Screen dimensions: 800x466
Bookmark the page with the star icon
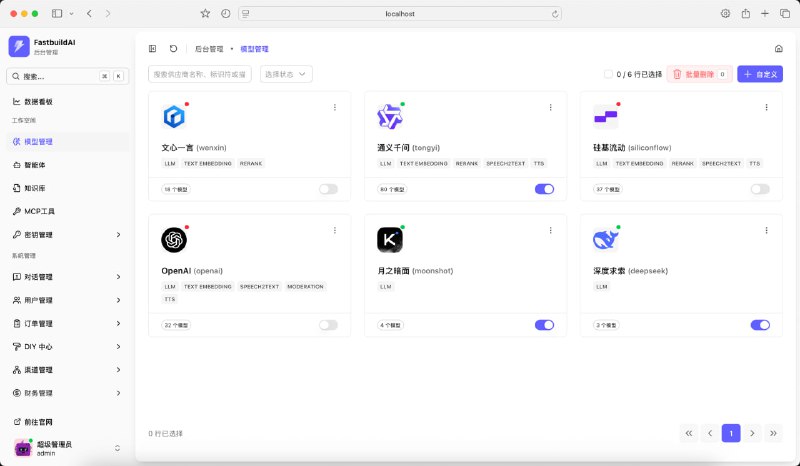[205, 14]
